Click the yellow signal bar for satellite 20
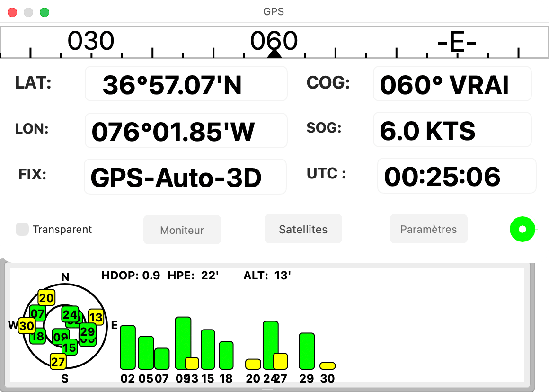Screen dimensions: 549x392 (x=253, y=365)
